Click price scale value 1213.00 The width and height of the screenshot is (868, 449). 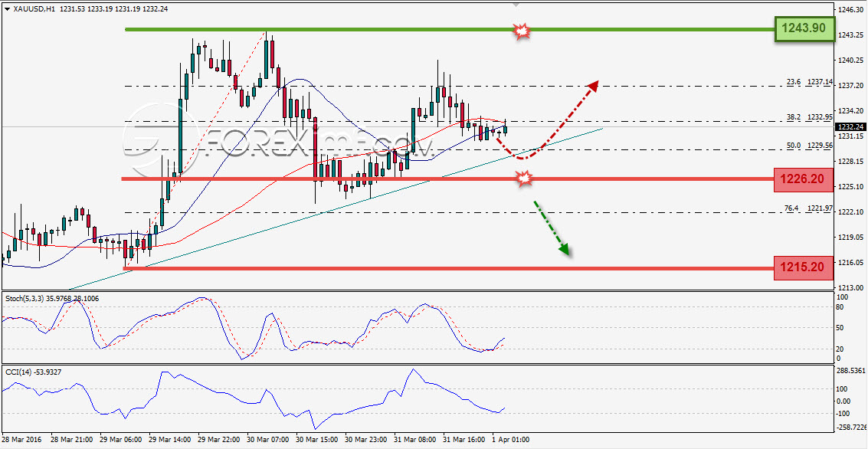click(x=850, y=288)
